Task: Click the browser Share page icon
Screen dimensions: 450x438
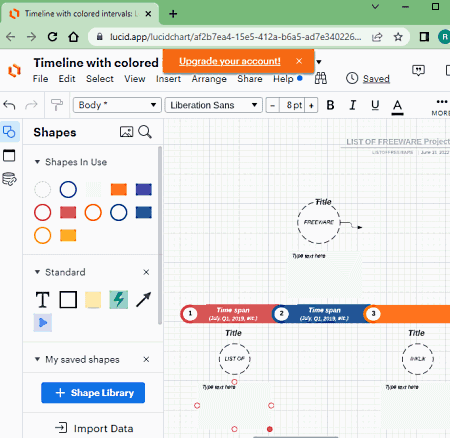Action: click(377, 37)
